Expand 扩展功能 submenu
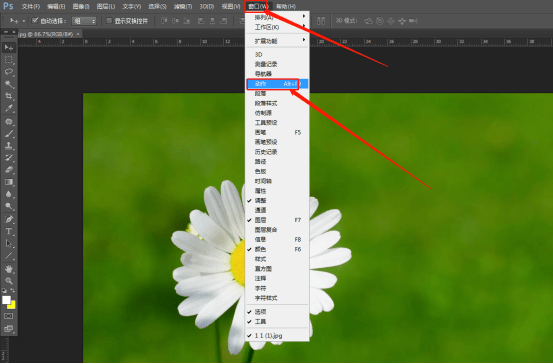Screen dimensions: 553x364 pyautogui.click(x=277, y=41)
